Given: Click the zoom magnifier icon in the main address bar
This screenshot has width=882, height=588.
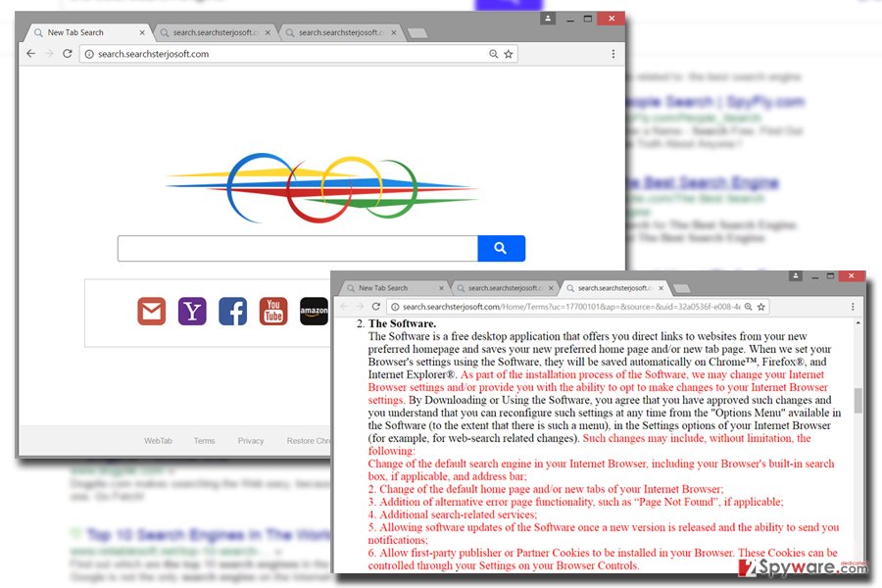Looking at the screenshot, I should click(x=493, y=54).
